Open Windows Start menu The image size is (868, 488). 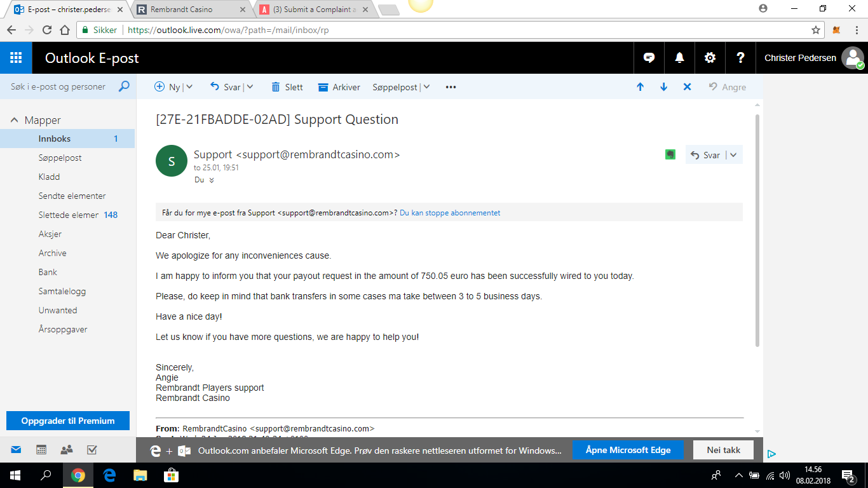point(15,475)
